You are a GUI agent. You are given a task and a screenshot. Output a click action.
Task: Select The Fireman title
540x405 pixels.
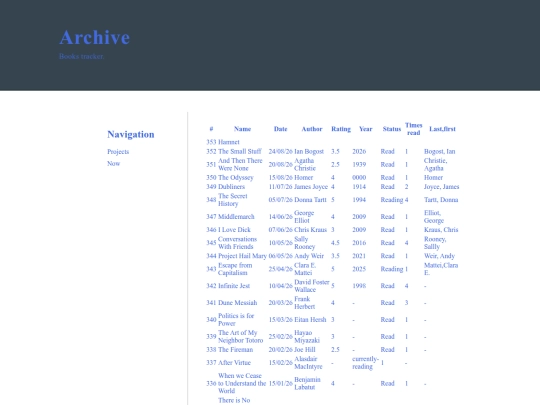(x=235, y=350)
